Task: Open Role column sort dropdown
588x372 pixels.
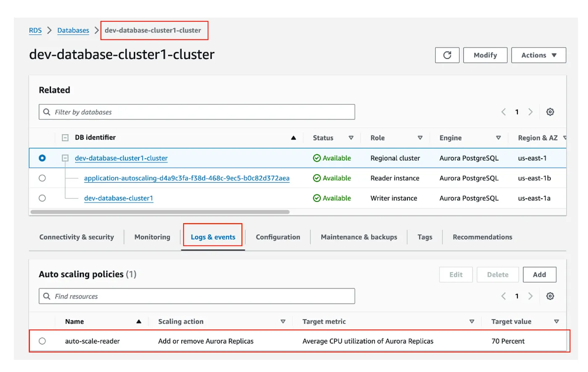Action: point(420,138)
